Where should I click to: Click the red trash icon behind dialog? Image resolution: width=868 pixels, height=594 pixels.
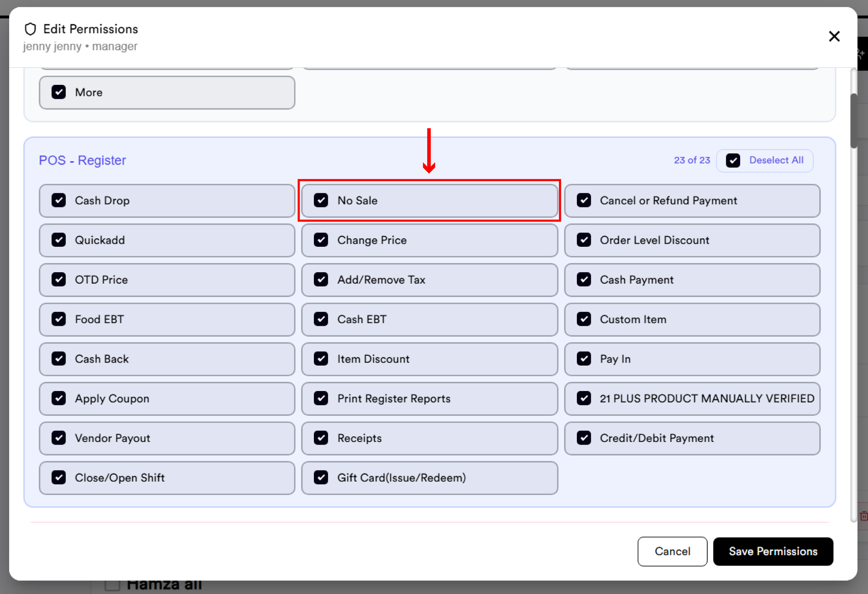pos(864,516)
